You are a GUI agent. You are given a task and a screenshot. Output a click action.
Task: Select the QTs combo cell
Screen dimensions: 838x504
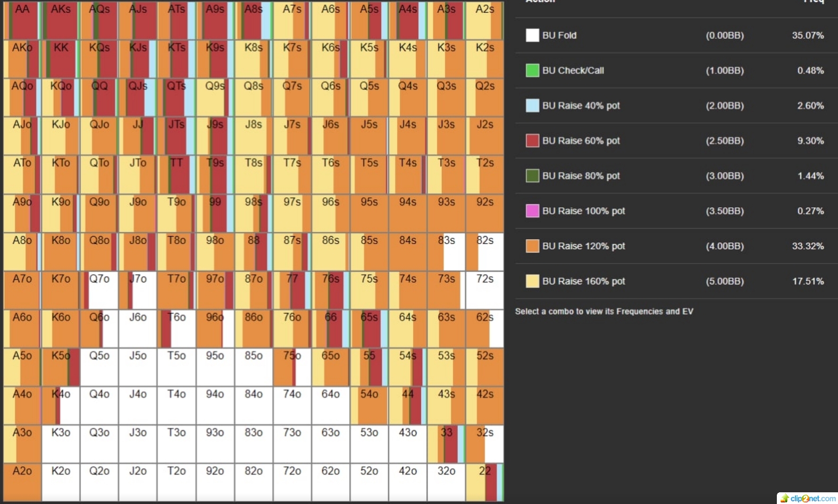click(177, 97)
